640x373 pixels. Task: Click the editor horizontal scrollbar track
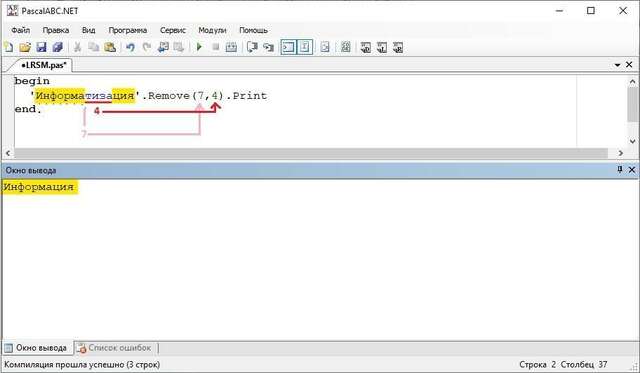pyautogui.click(x=311, y=153)
